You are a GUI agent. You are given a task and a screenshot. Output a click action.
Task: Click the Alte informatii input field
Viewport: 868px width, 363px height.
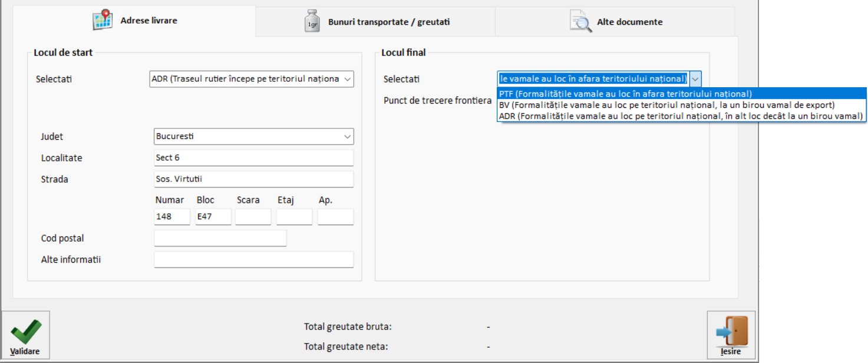click(x=254, y=259)
